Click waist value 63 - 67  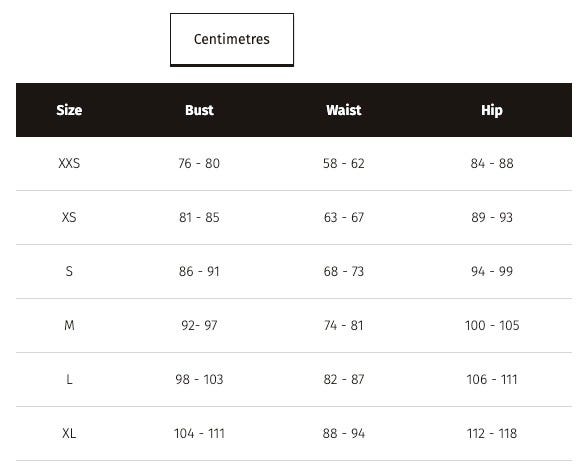point(344,217)
